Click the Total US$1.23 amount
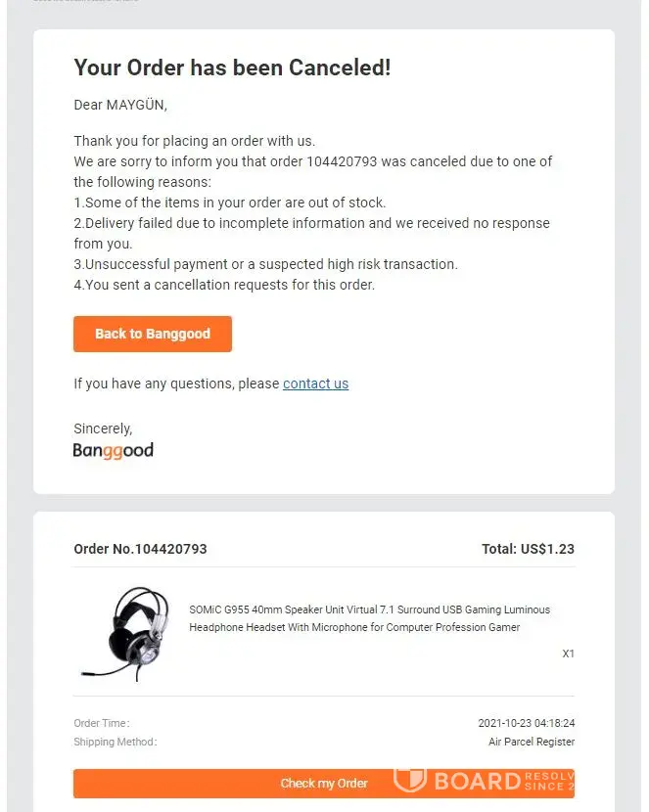Image resolution: width=649 pixels, height=812 pixels. (528, 549)
